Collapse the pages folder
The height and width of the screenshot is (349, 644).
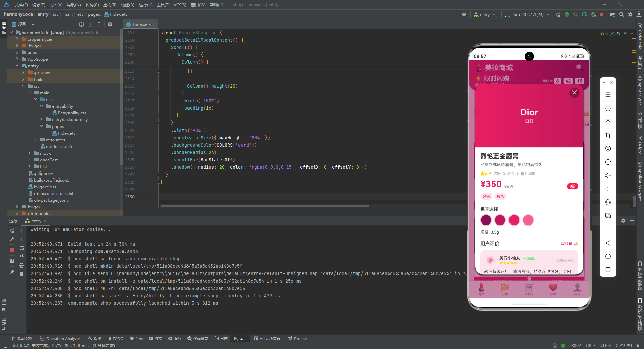pyautogui.click(x=41, y=126)
